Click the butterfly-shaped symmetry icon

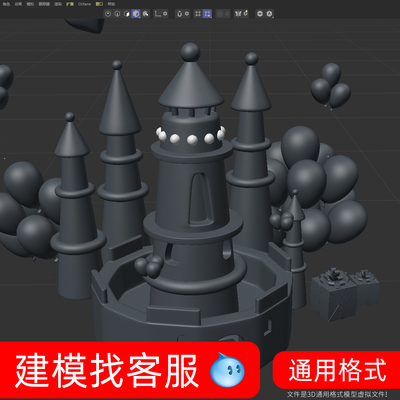point(238,14)
